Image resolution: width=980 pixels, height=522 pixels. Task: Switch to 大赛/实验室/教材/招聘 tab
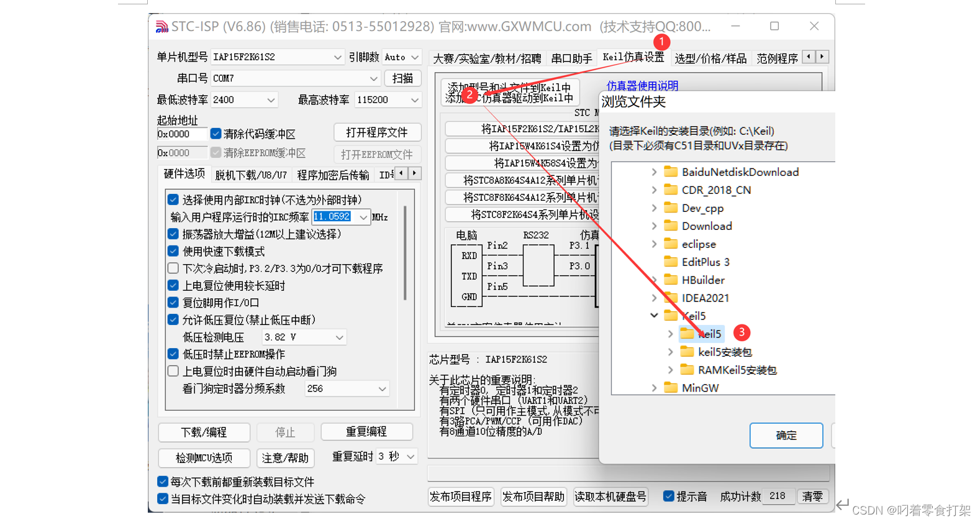[487, 58]
